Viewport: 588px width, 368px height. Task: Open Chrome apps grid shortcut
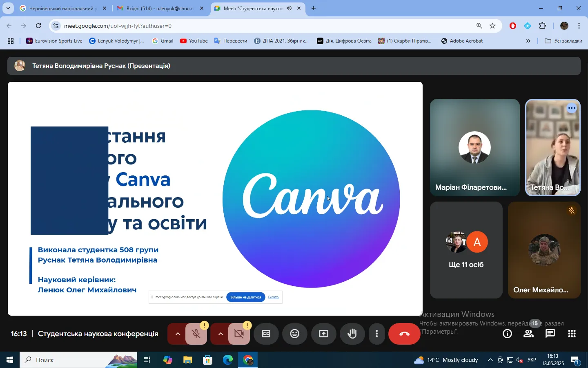coord(11,41)
